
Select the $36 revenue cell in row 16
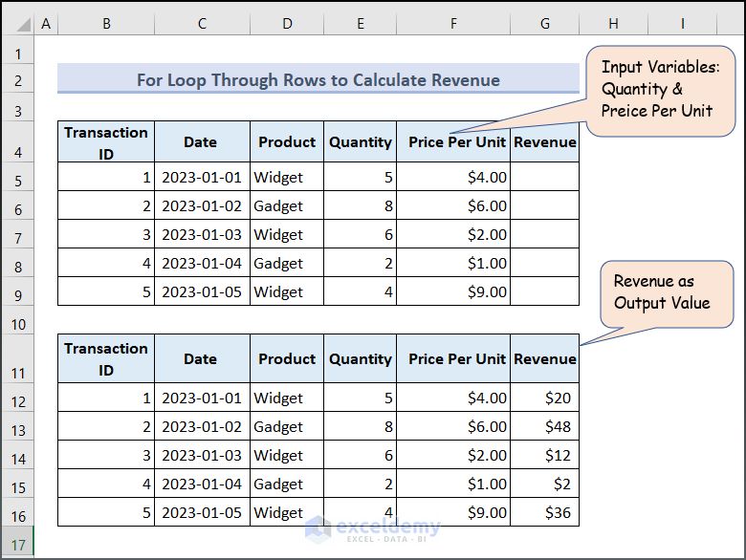coord(544,512)
